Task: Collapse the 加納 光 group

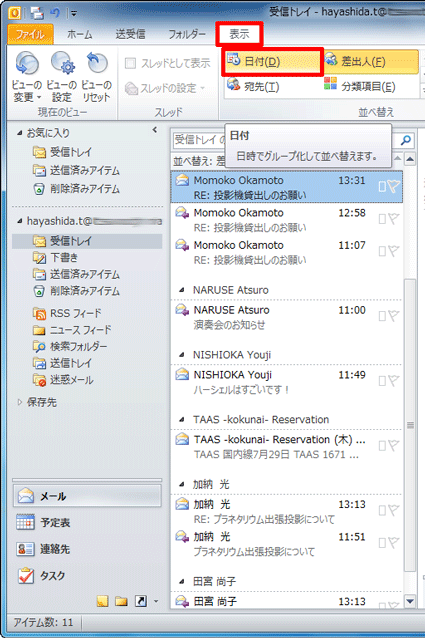Action: (x=182, y=484)
